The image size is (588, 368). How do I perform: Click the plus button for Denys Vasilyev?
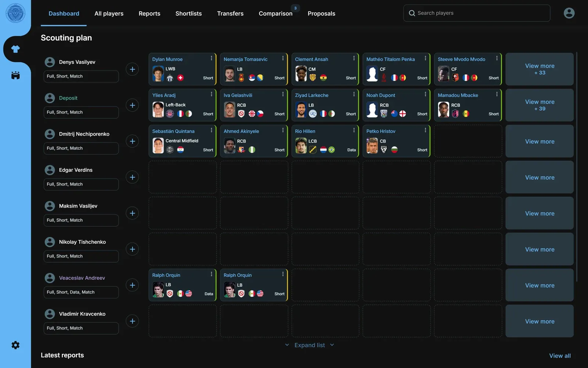tap(132, 69)
